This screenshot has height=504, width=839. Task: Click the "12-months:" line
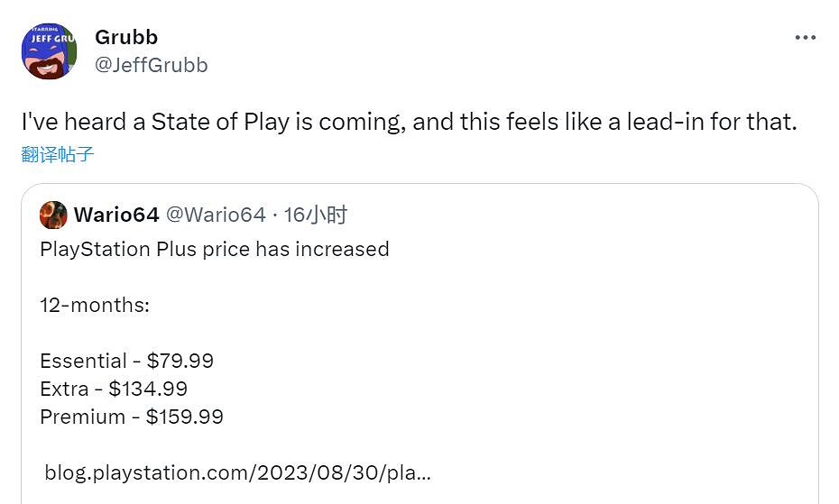tap(95, 305)
